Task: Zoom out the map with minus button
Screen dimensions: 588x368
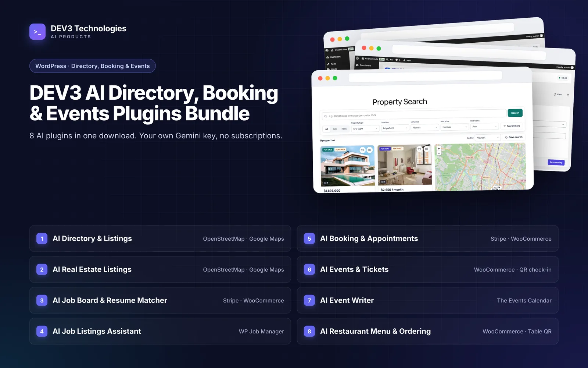Action: [x=439, y=153]
